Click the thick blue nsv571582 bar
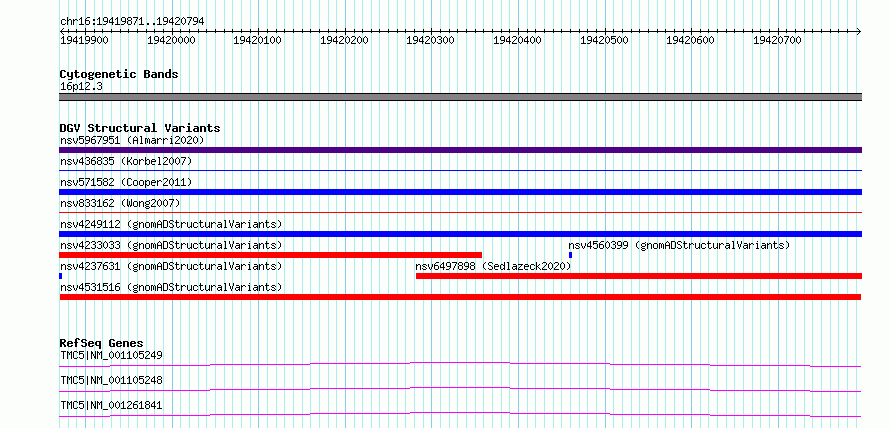Viewport: 890px width, 428px height. [460, 192]
